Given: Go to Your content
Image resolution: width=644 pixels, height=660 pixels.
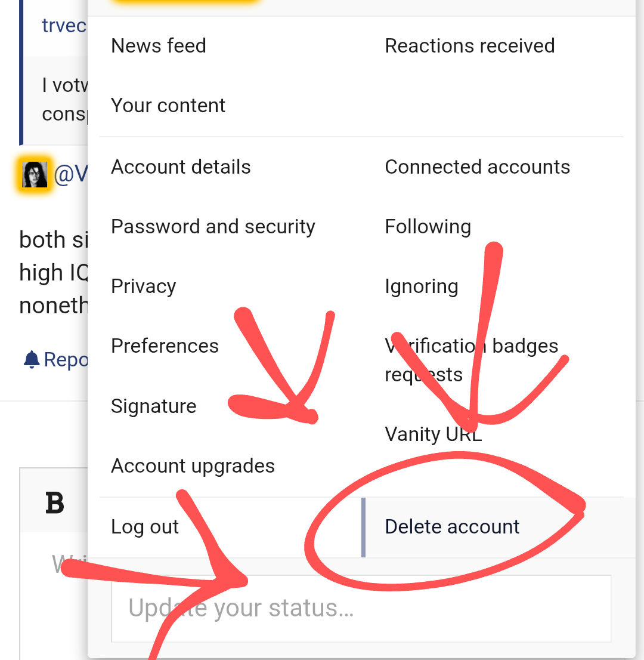Looking at the screenshot, I should 168,105.
